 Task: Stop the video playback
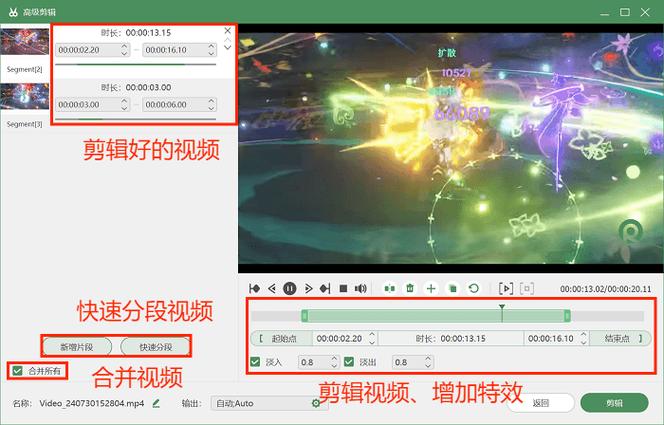[x=343, y=289]
